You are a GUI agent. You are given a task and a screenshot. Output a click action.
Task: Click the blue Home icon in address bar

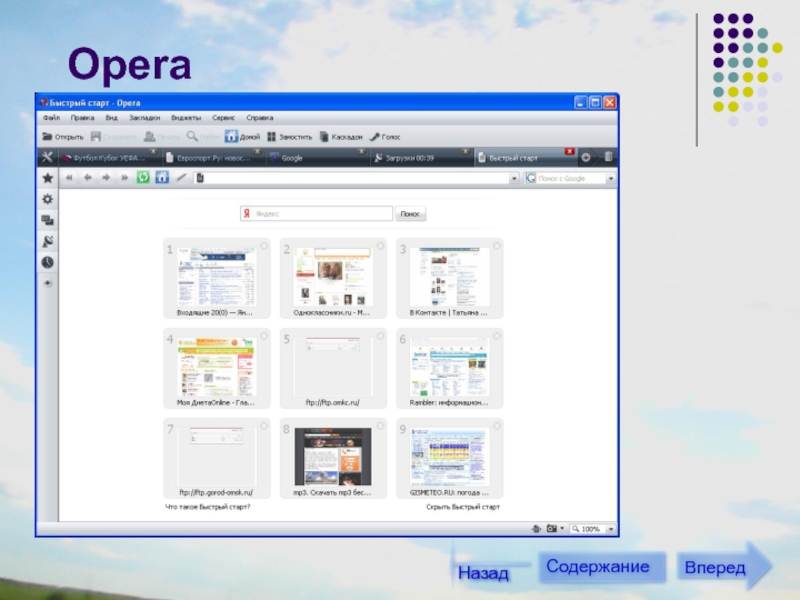(x=162, y=178)
